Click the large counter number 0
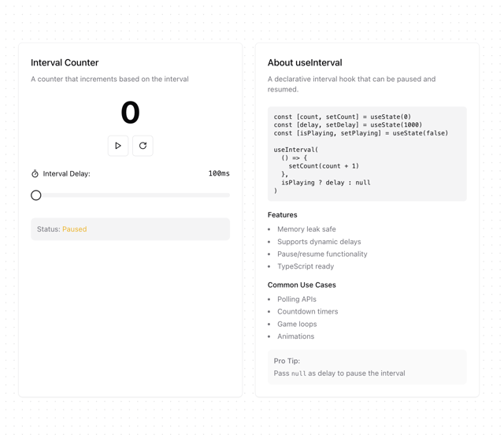The image size is (504, 438). click(x=130, y=112)
